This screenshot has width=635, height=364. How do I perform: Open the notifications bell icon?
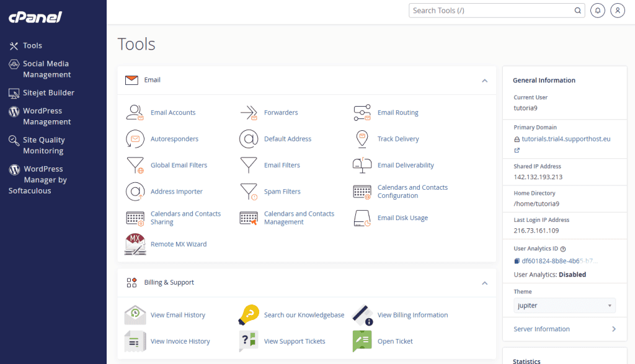(598, 11)
